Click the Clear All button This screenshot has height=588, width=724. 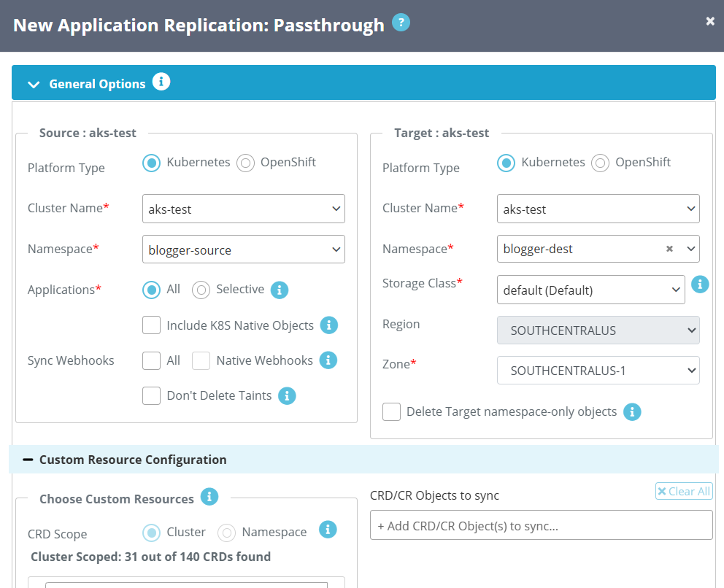pyautogui.click(x=684, y=491)
